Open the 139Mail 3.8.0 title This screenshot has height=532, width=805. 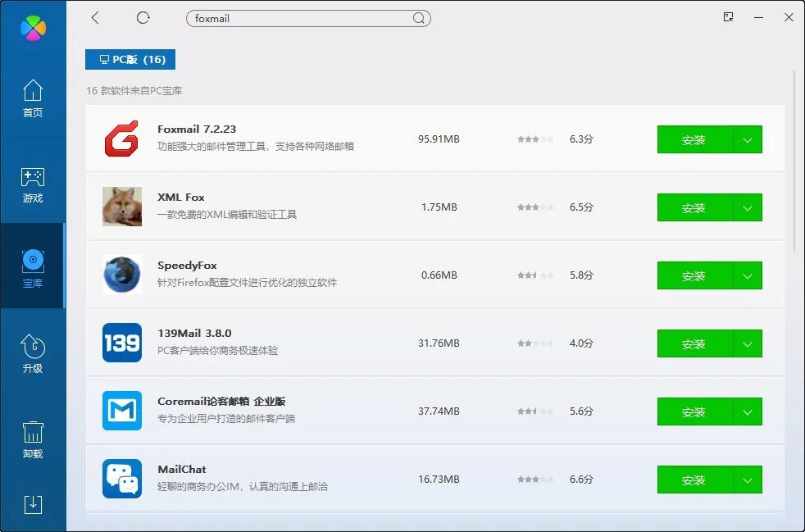tap(194, 334)
